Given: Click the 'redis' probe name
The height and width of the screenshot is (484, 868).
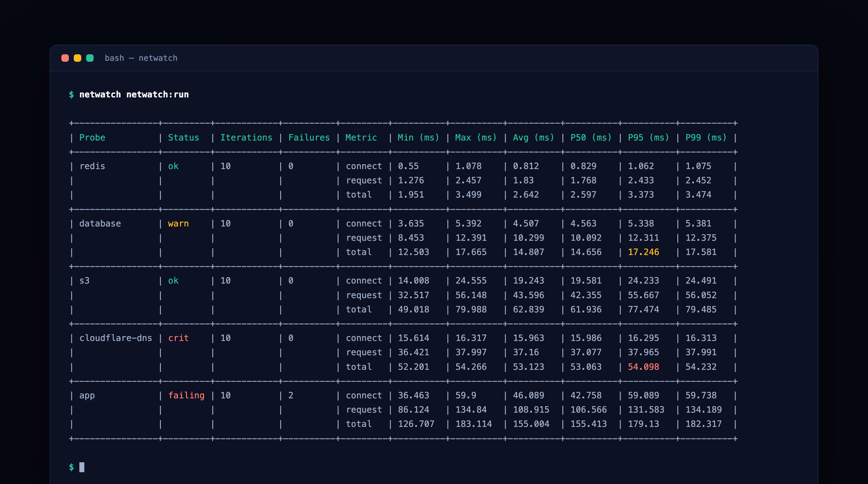Looking at the screenshot, I should point(92,166).
